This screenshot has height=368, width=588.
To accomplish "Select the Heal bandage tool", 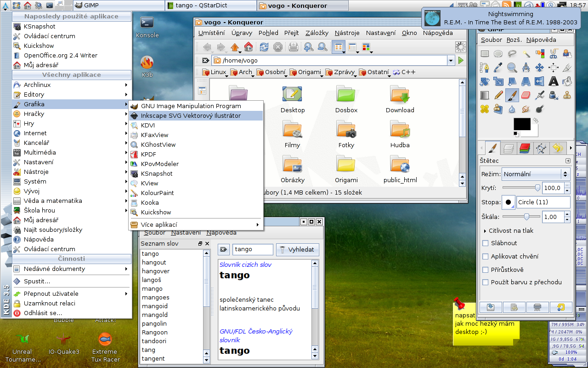I will click(485, 109).
